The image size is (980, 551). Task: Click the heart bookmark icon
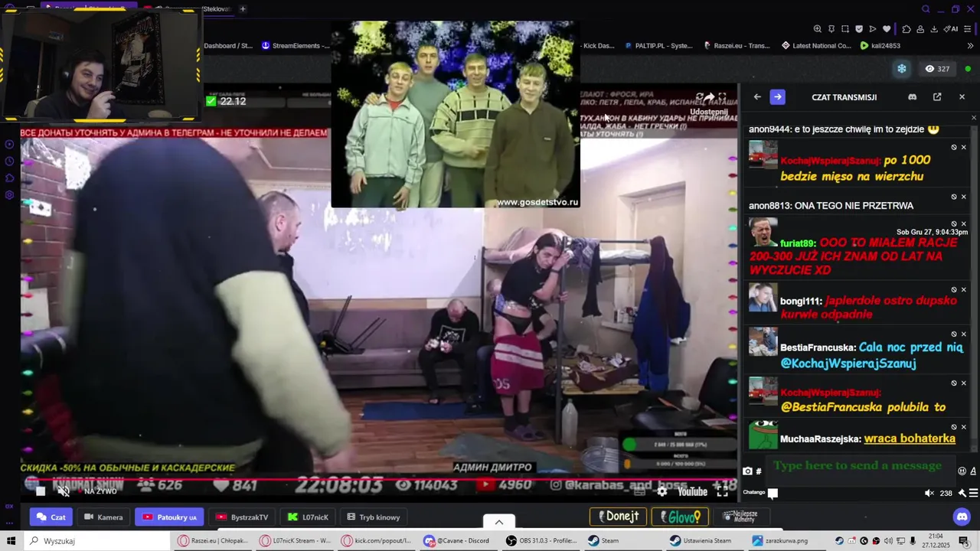tap(887, 29)
